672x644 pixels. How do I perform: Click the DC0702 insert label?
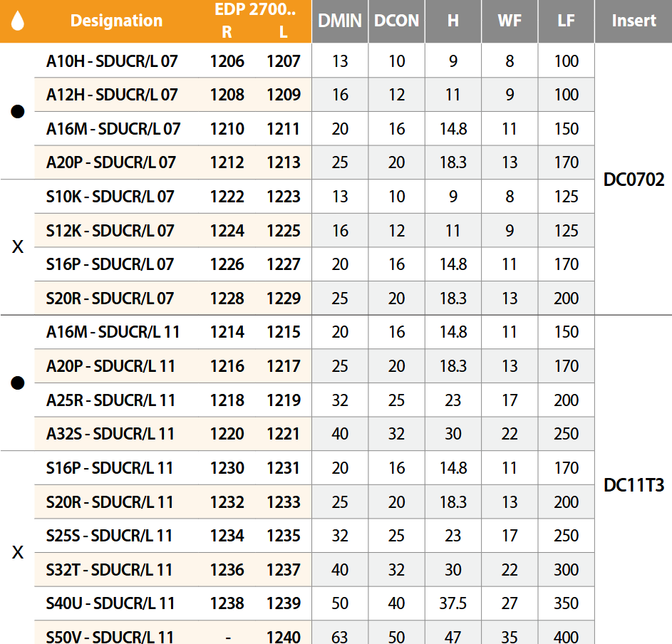click(x=634, y=180)
